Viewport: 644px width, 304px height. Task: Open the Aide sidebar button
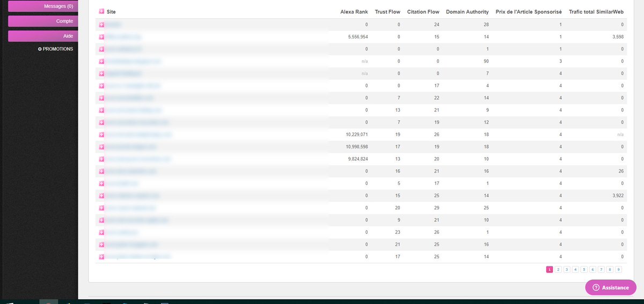[42, 36]
